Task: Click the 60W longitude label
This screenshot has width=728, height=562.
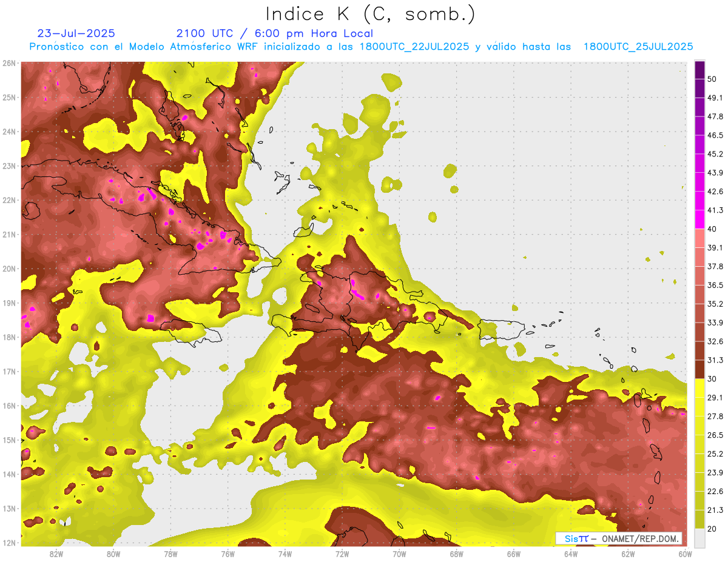Action: point(686,554)
